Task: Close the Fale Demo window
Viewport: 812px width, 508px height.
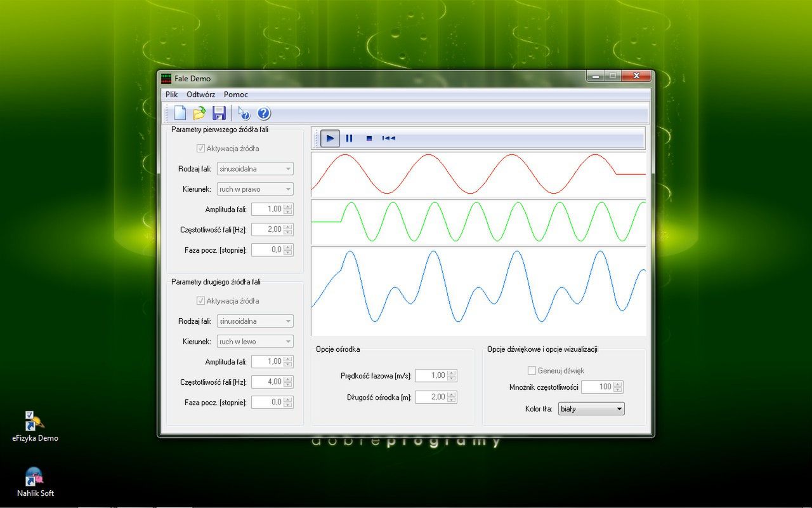Action: 636,76
